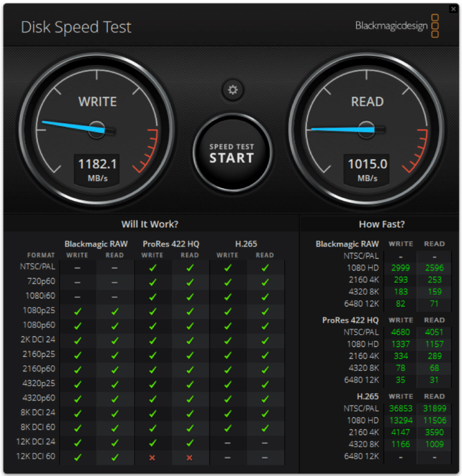
Task: Start the speed test
Action: (232, 153)
